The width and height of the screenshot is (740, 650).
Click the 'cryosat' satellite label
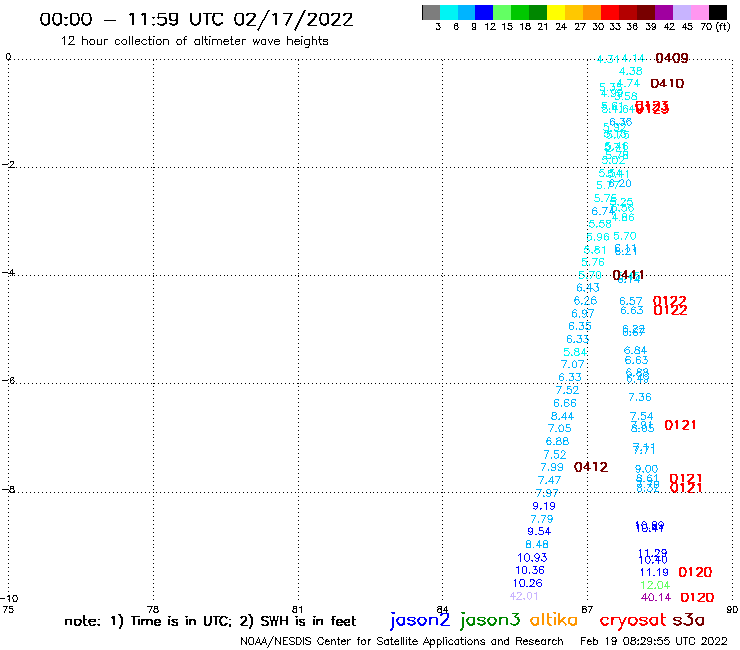pos(633,620)
